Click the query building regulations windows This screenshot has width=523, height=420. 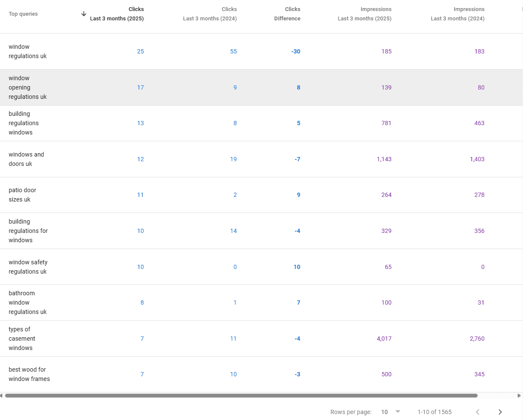tap(23, 123)
